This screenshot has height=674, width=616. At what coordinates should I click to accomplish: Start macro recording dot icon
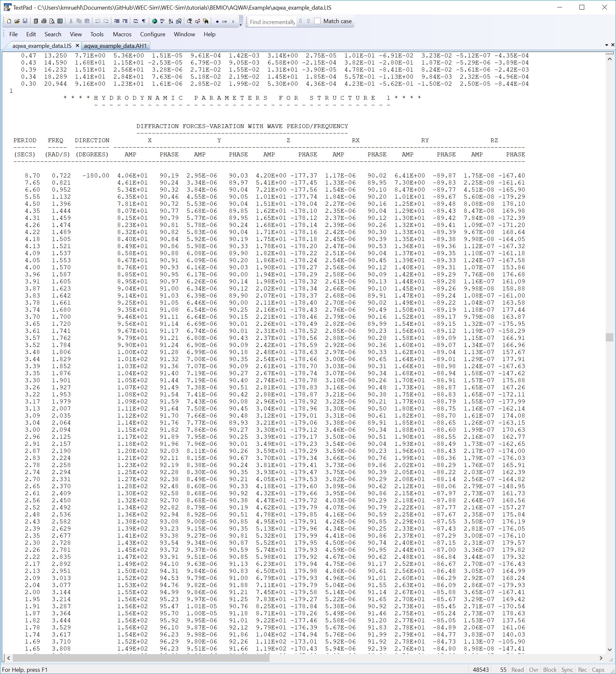pos(217,22)
